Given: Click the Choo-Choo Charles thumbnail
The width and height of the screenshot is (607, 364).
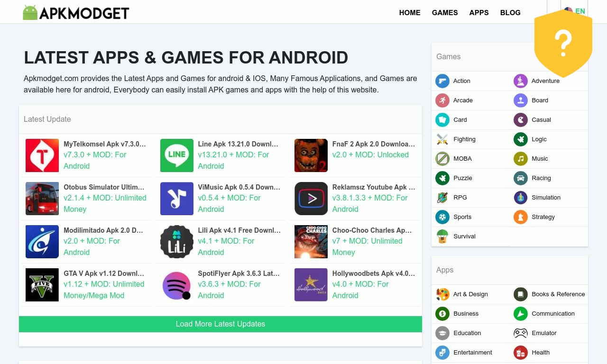Looking at the screenshot, I should [311, 242].
